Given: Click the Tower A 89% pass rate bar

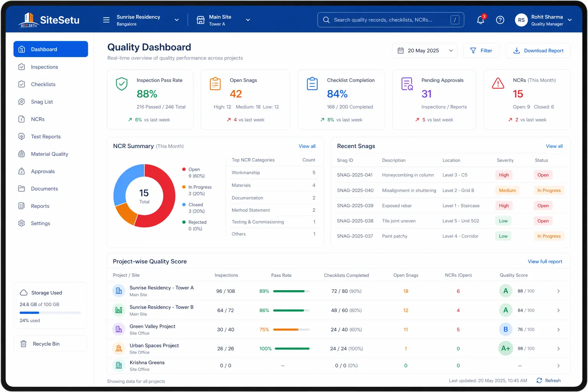Looking at the screenshot, I should (x=291, y=291).
